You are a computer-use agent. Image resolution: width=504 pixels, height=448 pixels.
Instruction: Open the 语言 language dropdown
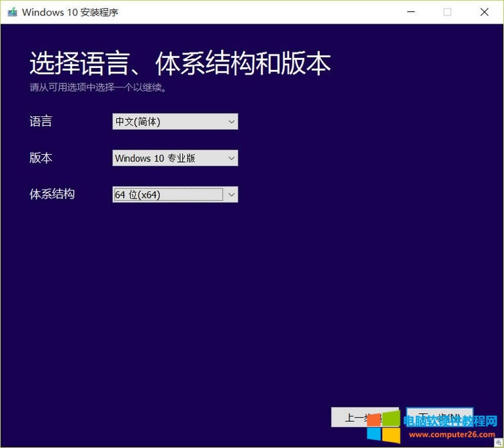(x=175, y=121)
